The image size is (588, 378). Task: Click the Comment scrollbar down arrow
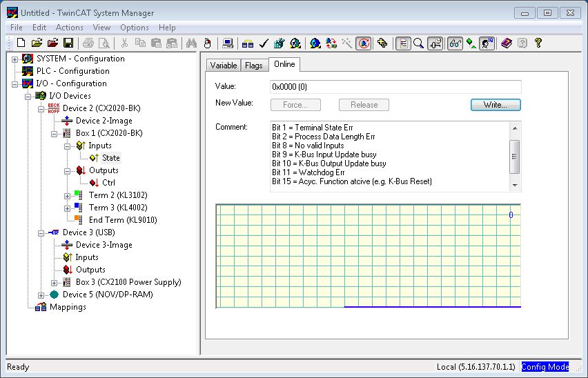[x=515, y=185]
